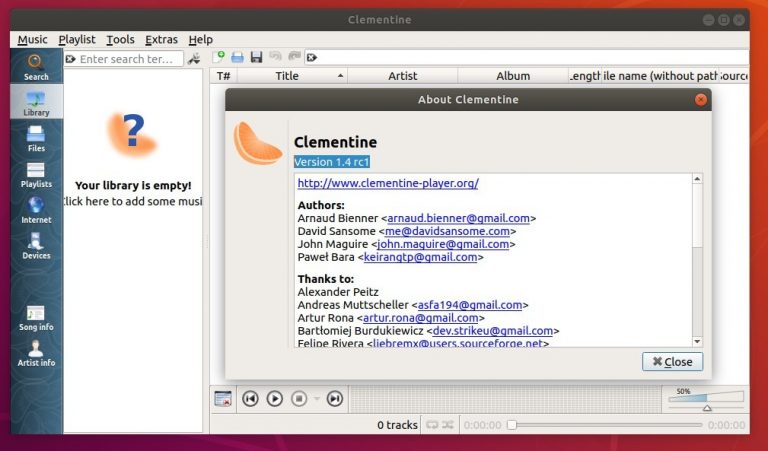Adjust the volume slider at 50%
The width and height of the screenshot is (768, 451).
706,400
